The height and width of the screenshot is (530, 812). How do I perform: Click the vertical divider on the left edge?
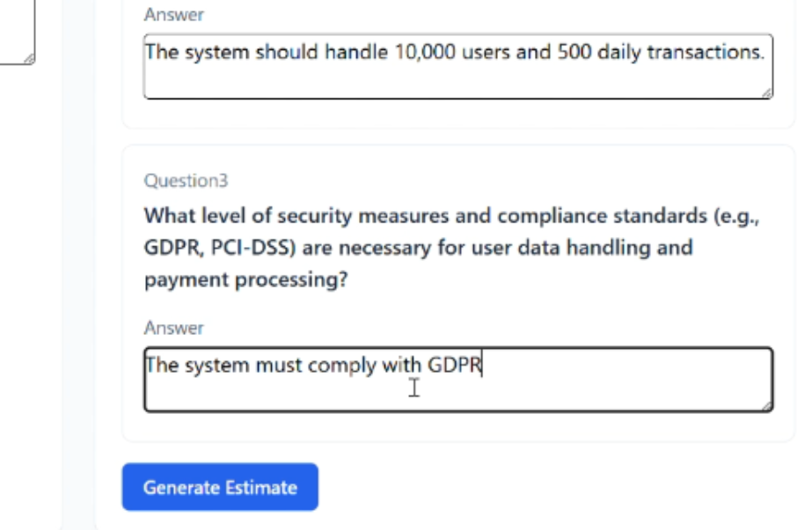tap(60, 264)
